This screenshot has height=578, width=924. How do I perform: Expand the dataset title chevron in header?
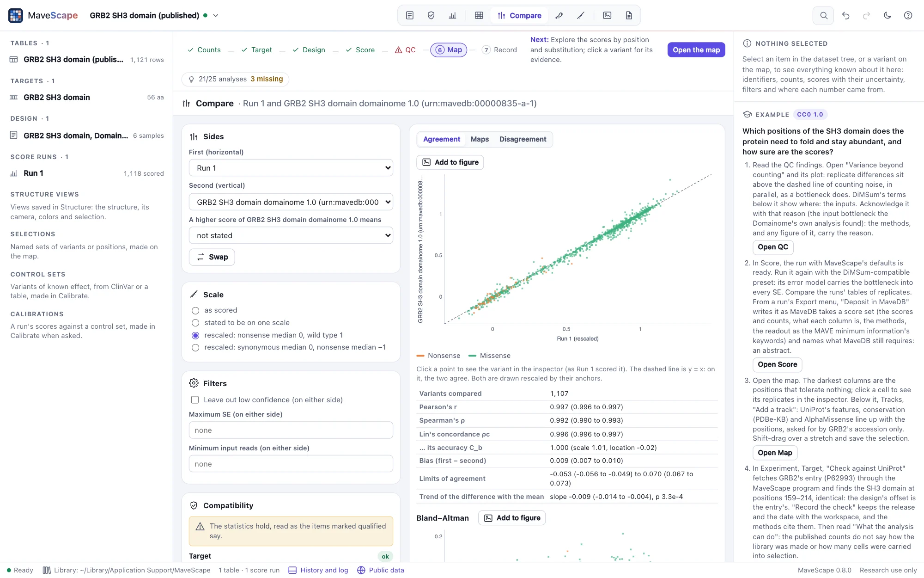click(215, 15)
